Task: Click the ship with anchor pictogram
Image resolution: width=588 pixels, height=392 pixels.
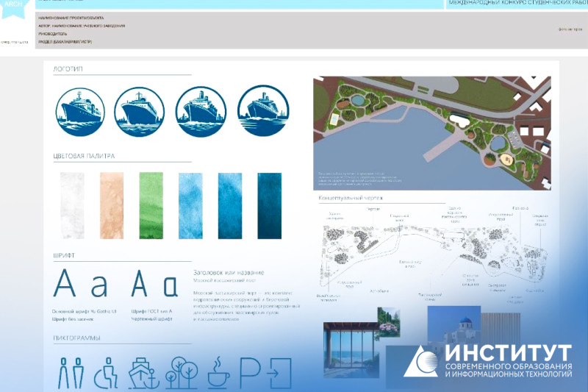Action: (x=143, y=372)
